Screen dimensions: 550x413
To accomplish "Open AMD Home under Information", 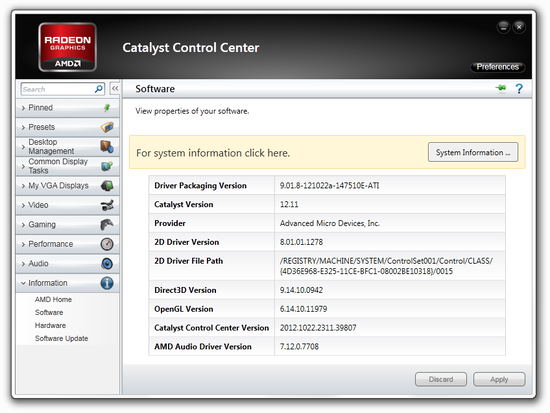I will coord(53,299).
